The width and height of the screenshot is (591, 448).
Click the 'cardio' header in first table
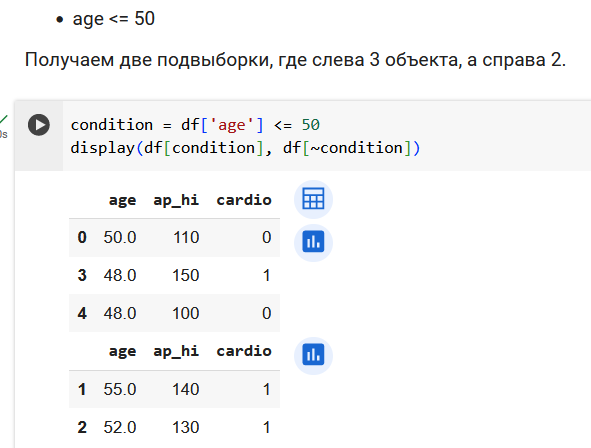[x=244, y=200]
